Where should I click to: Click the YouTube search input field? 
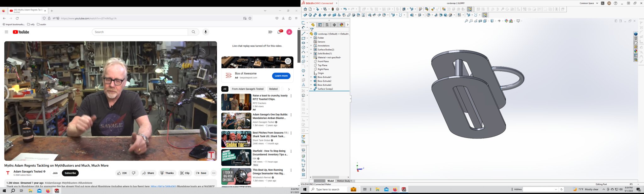point(140,32)
